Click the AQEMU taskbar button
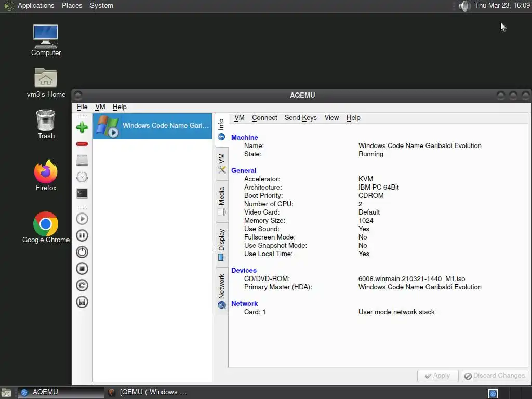 click(x=61, y=392)
